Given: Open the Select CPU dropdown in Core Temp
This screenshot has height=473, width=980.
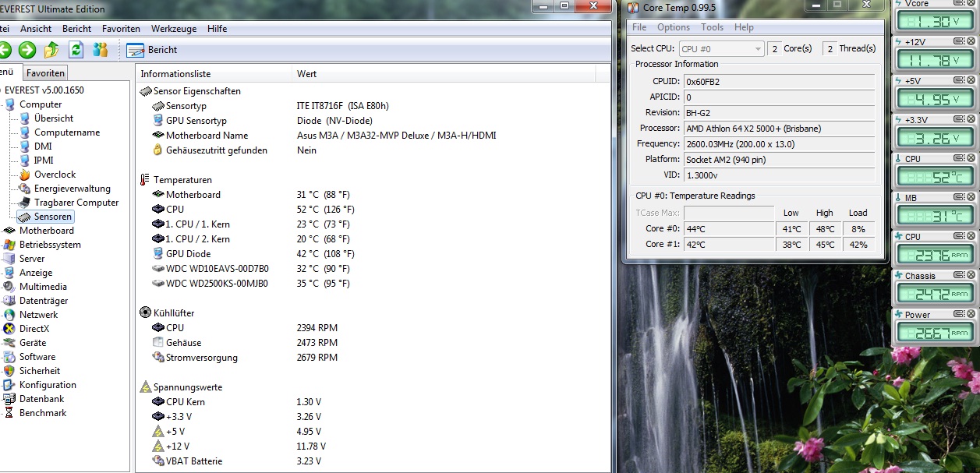Looking at the screenshot, I should point(721,49).
